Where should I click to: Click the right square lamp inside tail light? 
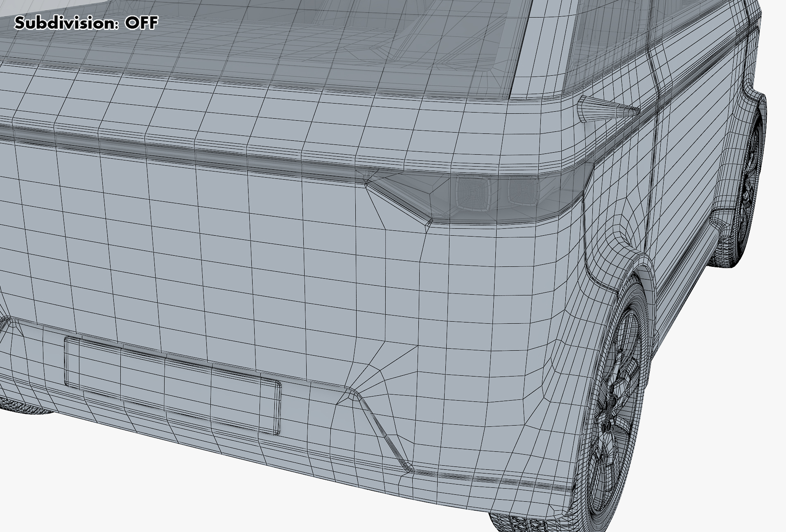tap(522, 190)
